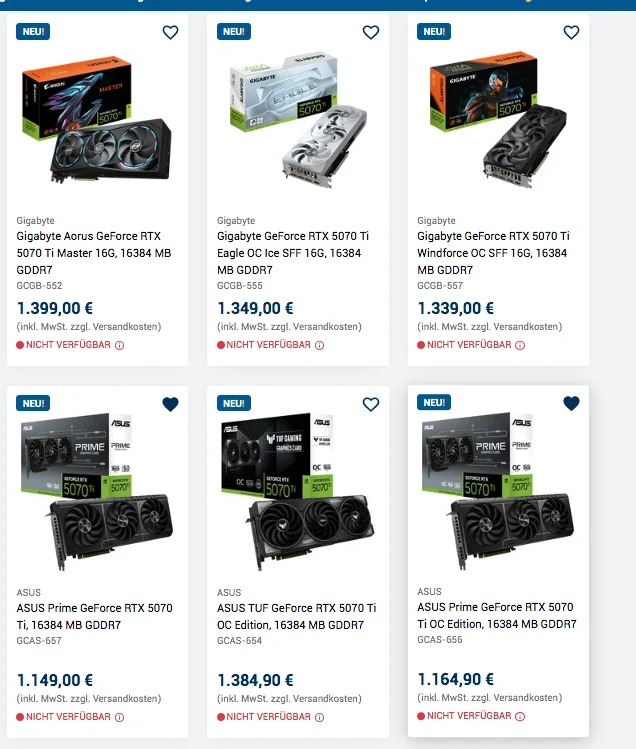Open ASUS Prime OC Edition product title
The height and width of the screenshot is (749, 636).
coord(497,615)
